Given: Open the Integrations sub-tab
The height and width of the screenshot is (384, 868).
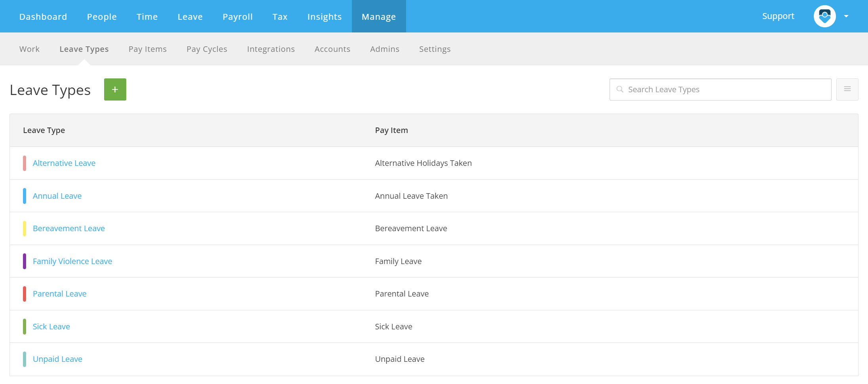Looking at the screenshot, I should (271, 49).
